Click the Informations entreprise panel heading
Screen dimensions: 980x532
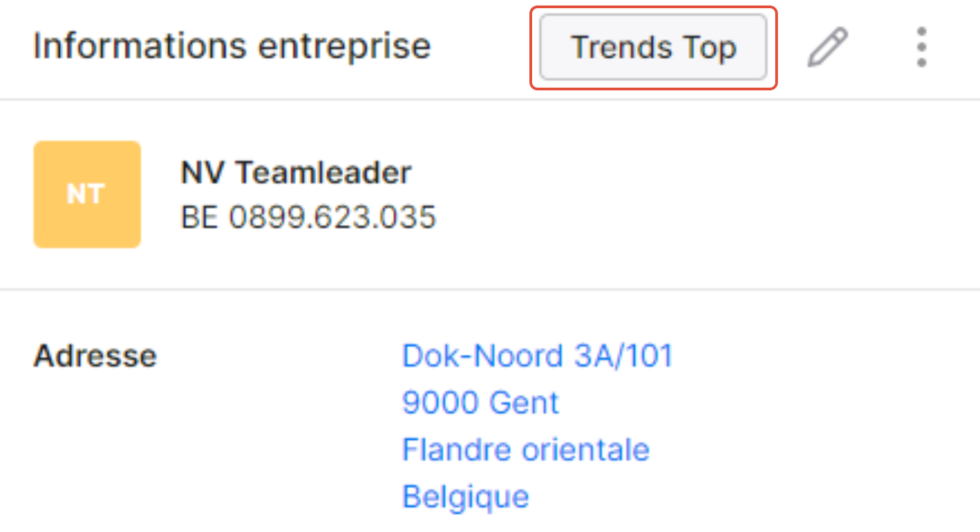pyautogui.click(x=232, y=47)
